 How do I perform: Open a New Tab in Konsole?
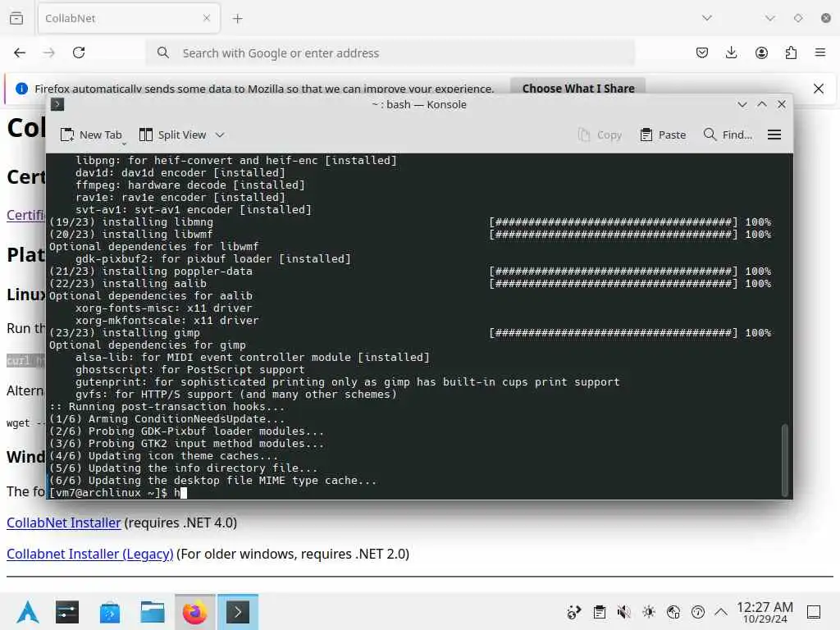pyautogui.click(x=91, y=135)
